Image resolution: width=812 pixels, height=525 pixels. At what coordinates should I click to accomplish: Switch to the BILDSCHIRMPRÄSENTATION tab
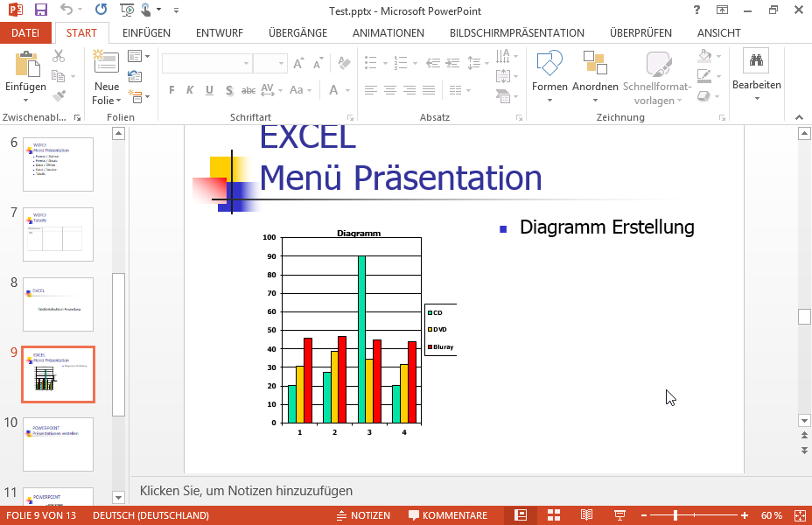point(517,32)
